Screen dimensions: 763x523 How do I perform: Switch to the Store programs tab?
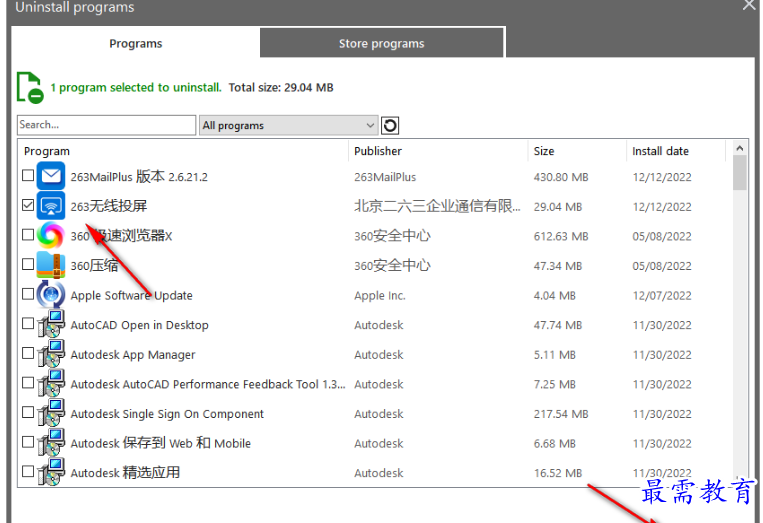click(x=382, y=44)
